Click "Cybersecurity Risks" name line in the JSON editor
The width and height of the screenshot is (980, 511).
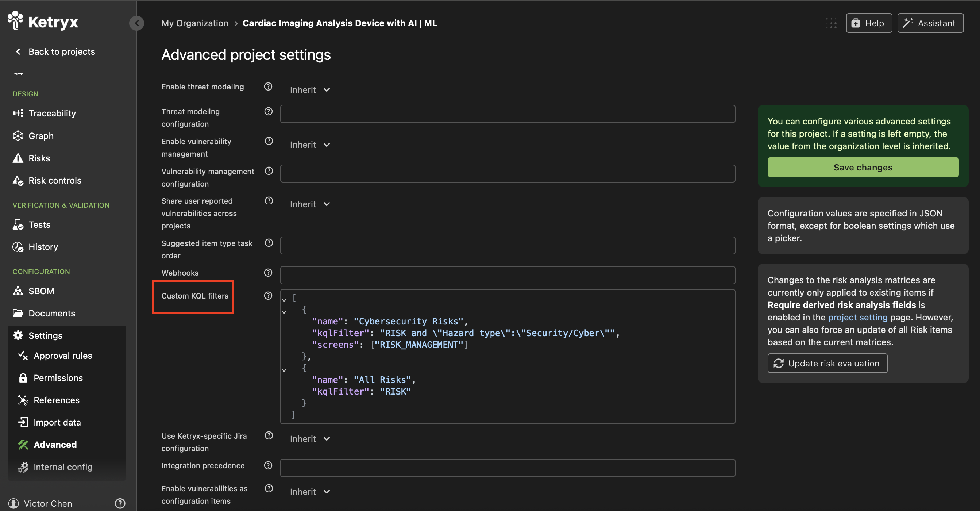[390, 321]
